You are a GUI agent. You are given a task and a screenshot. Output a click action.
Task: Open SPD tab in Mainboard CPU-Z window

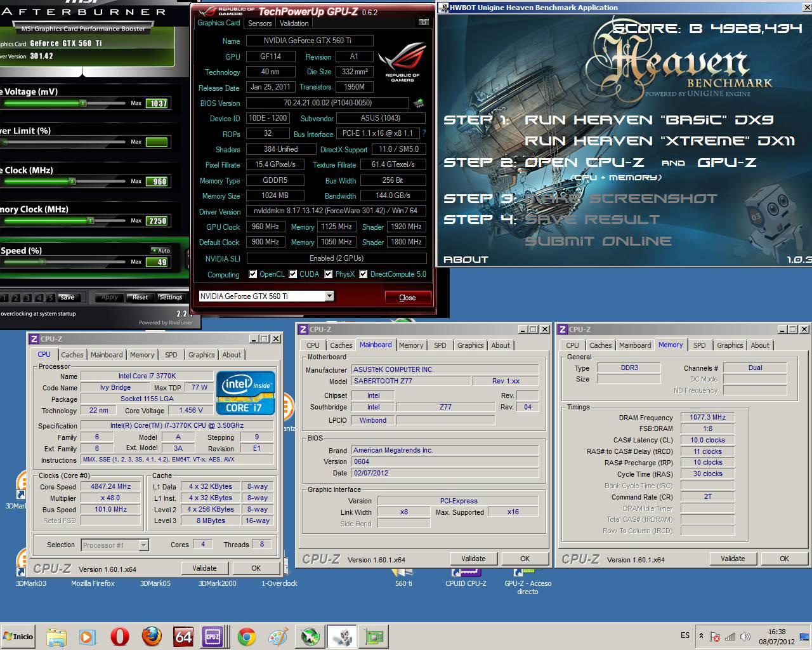click(440, 345)
